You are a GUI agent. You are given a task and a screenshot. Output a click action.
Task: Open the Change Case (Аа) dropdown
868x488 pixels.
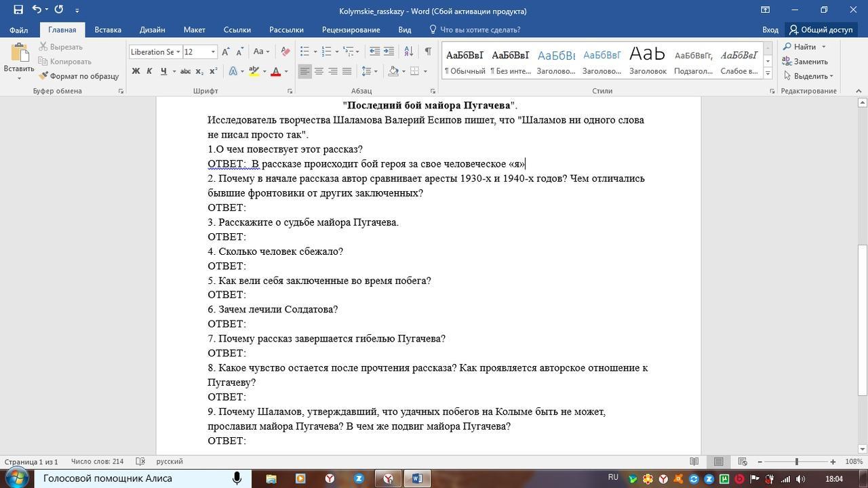coord(261,52)
